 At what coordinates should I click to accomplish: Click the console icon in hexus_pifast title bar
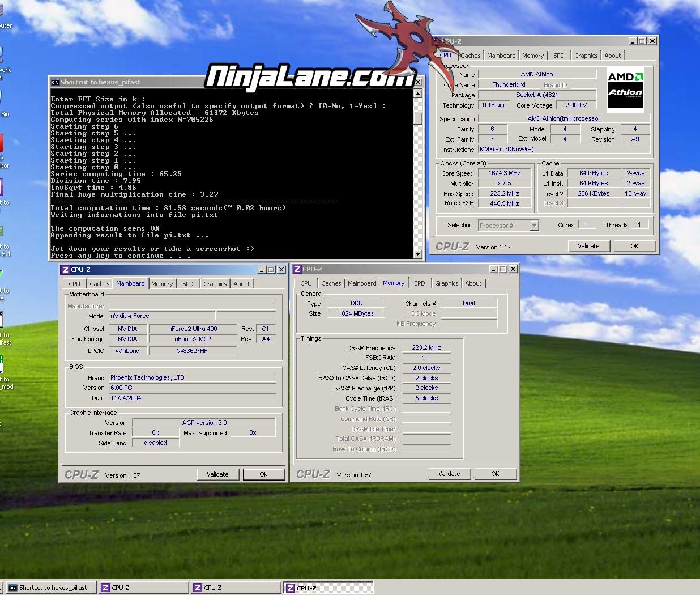pyautogui.click(x=55, y=82)
